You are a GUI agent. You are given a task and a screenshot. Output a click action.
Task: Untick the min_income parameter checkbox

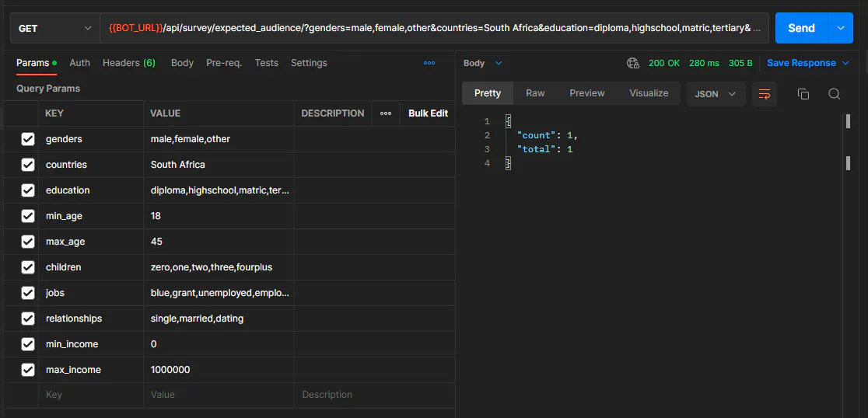coord(28,344)
